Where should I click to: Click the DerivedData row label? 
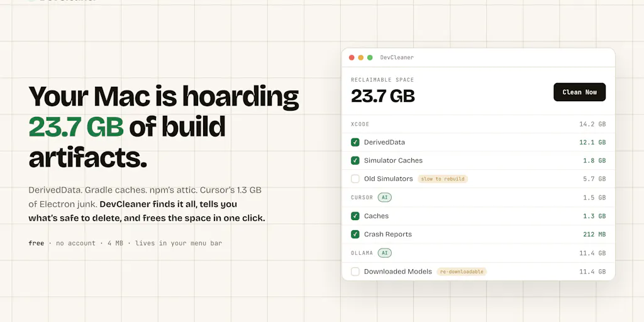384,142
